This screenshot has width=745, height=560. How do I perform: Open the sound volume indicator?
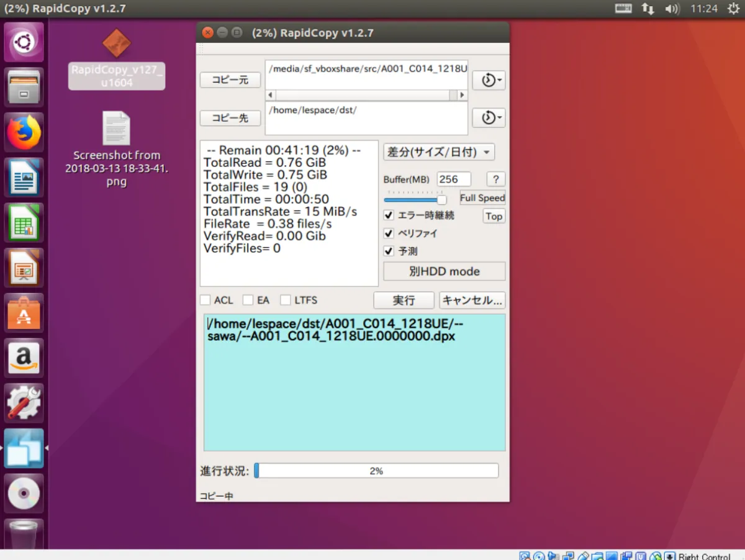(672, 9)
